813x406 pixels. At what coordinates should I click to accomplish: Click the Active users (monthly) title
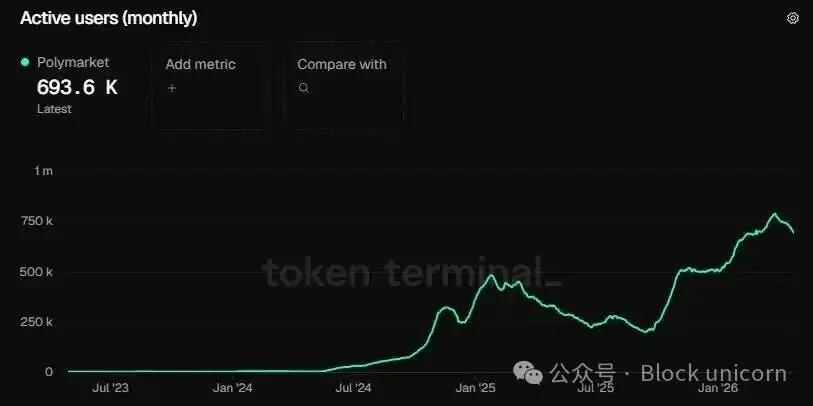pyautogui.click(x=108, y=18)
